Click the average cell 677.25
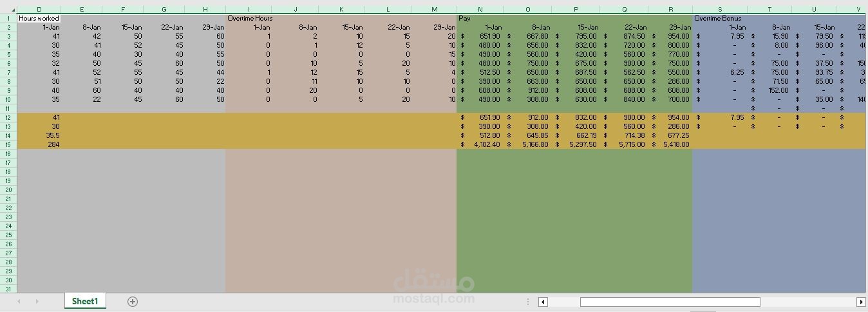Image resolution: width=868 pixels, height=312 pixels. [670, 135]
